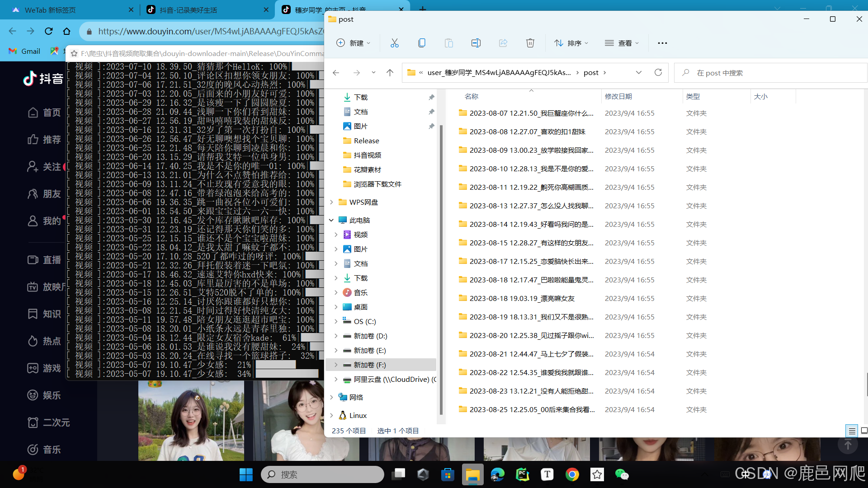Click the 在 post 中搜索 search box
The height and width of the screenshot is (488, 868).
[x=769, y=73]
